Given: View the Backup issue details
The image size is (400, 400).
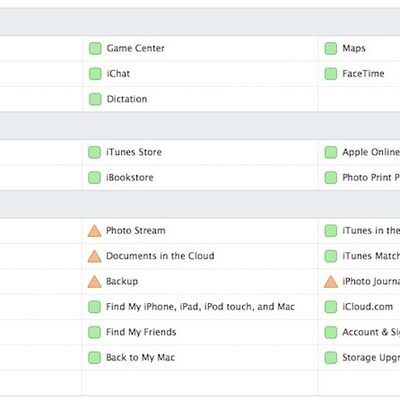Looking at the screenshot, I should click(x=122, y=281).
